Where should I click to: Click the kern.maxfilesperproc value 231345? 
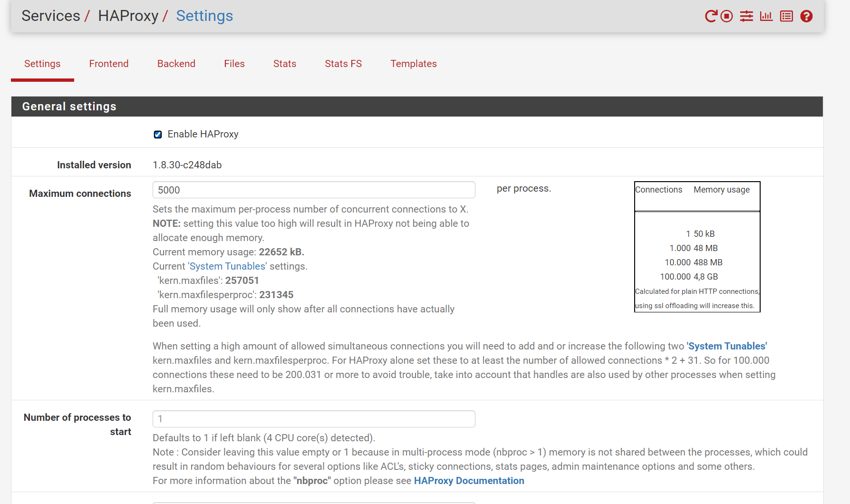click(x=276, y=295)
